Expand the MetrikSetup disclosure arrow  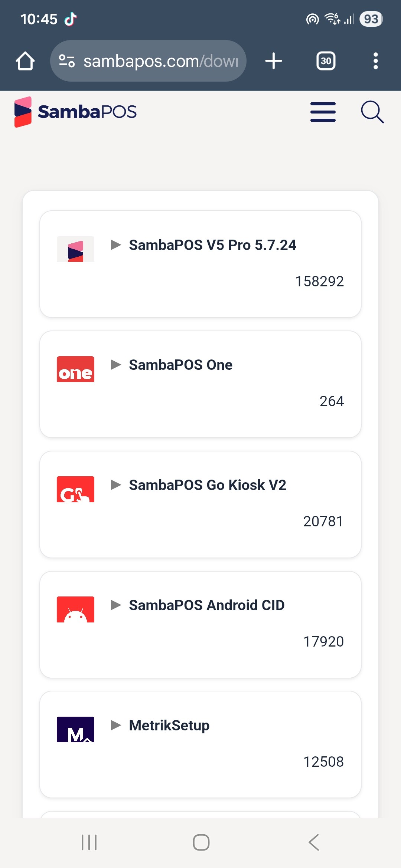(116, 725)
